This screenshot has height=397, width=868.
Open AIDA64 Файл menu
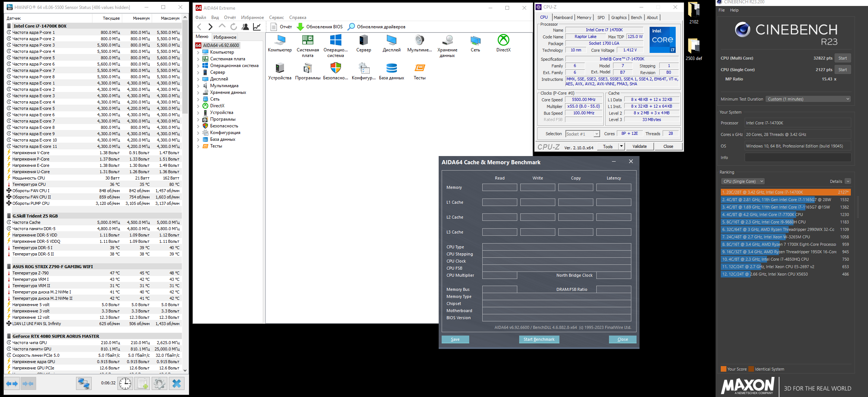[201, 18]
